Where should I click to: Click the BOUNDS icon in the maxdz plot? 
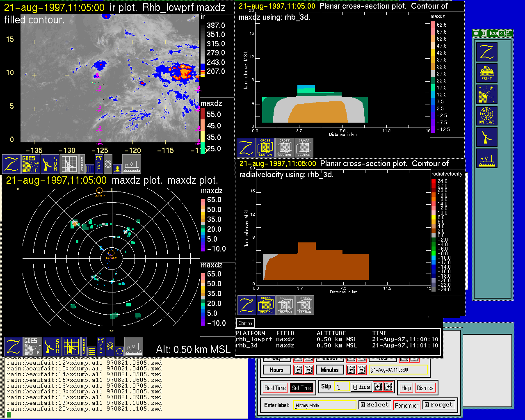84,347
